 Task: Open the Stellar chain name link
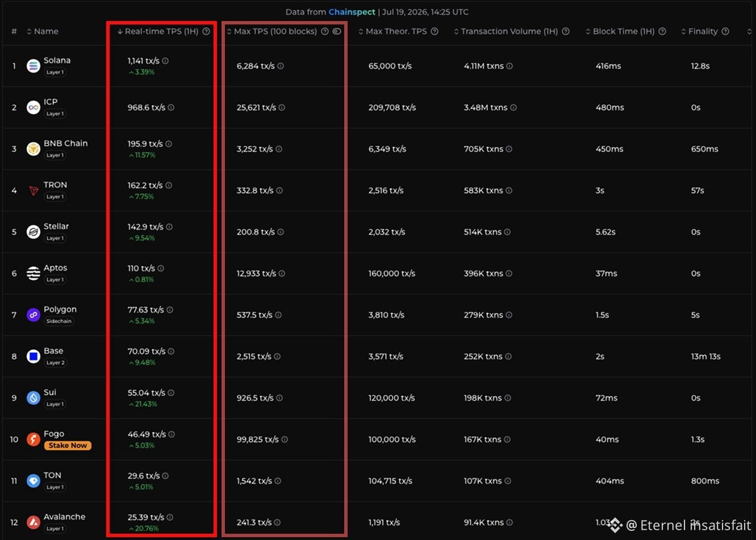tap(56, 226)
